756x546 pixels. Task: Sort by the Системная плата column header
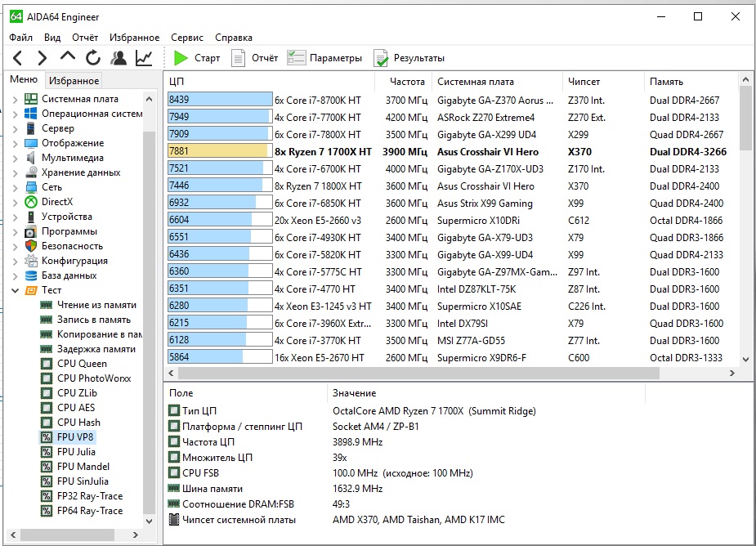tap(497, 82)
